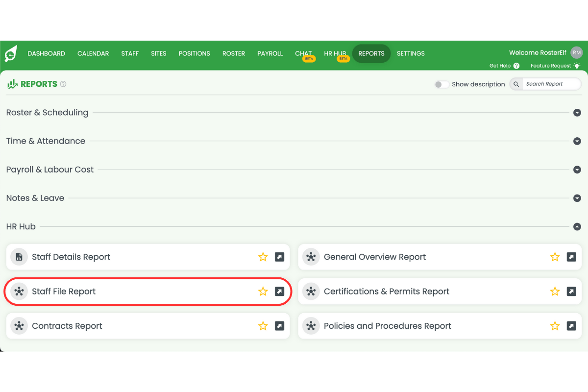Click the help question mark beside REPORTS
This screenshot has width=588, height=392.
[x=63, y=84]
